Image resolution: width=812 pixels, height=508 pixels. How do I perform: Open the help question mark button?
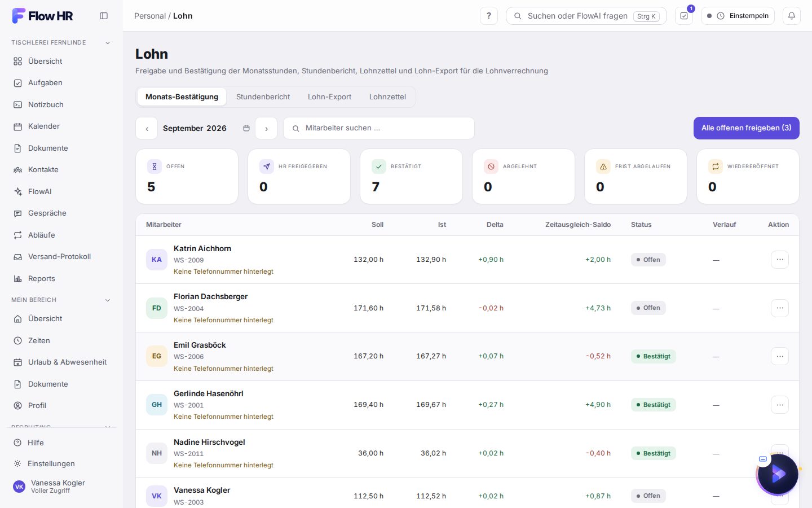pos(489,16)
